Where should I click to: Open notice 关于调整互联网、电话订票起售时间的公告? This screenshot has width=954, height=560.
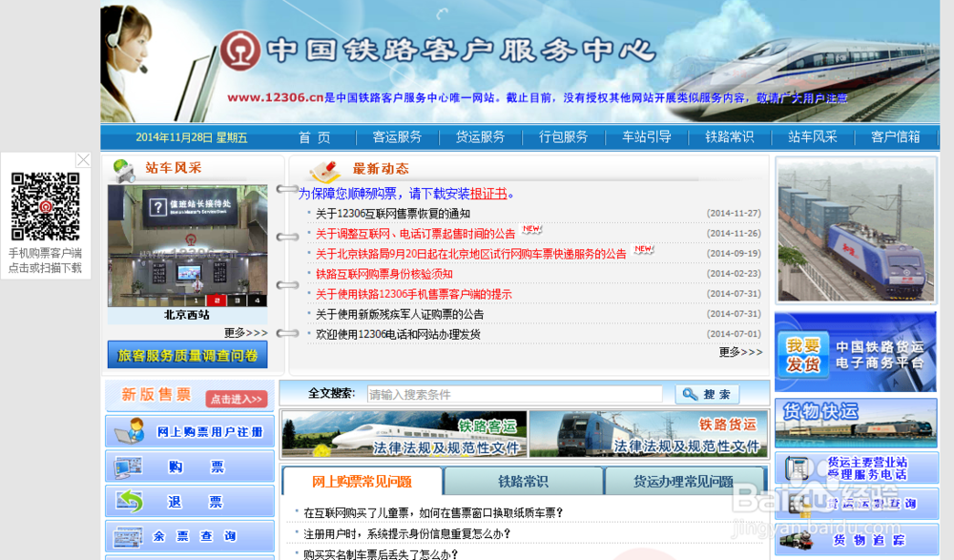(x=416, y=234)
